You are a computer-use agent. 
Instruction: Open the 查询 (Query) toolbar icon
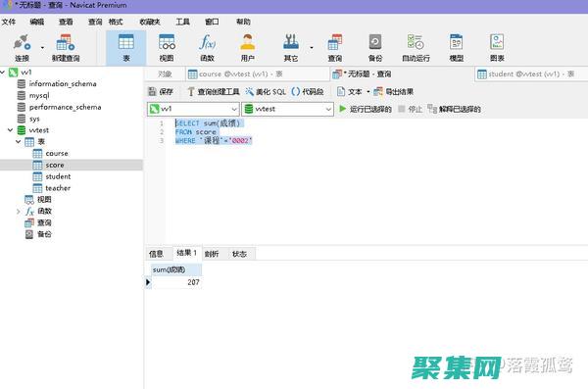pyautogui.click(x=334, y=48)
